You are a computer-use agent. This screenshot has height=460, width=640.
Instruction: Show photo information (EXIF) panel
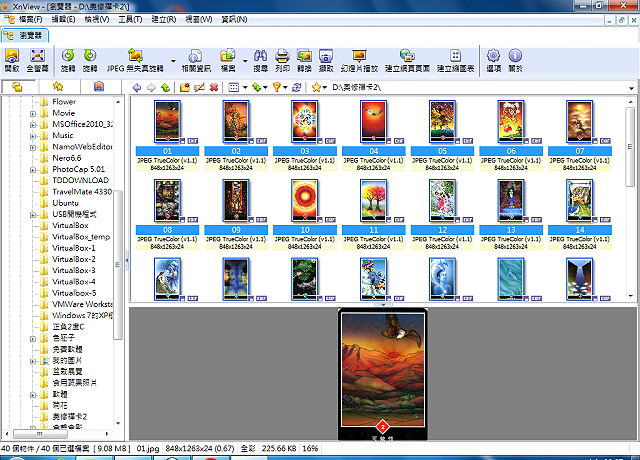coord(196,60)
